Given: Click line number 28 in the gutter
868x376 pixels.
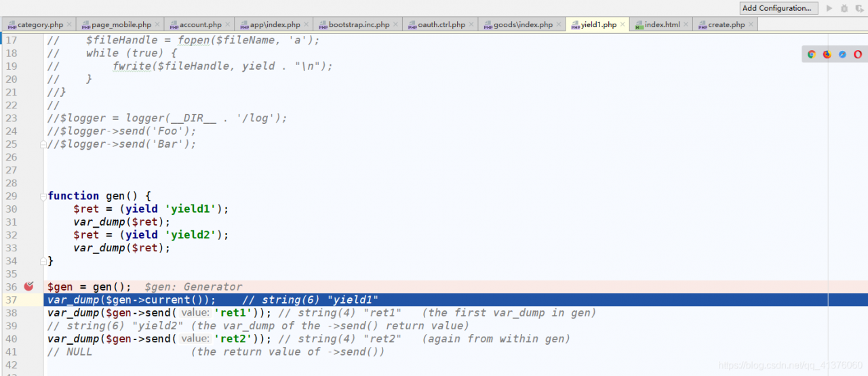Looking at the screenshot, I should click(11, 183).
